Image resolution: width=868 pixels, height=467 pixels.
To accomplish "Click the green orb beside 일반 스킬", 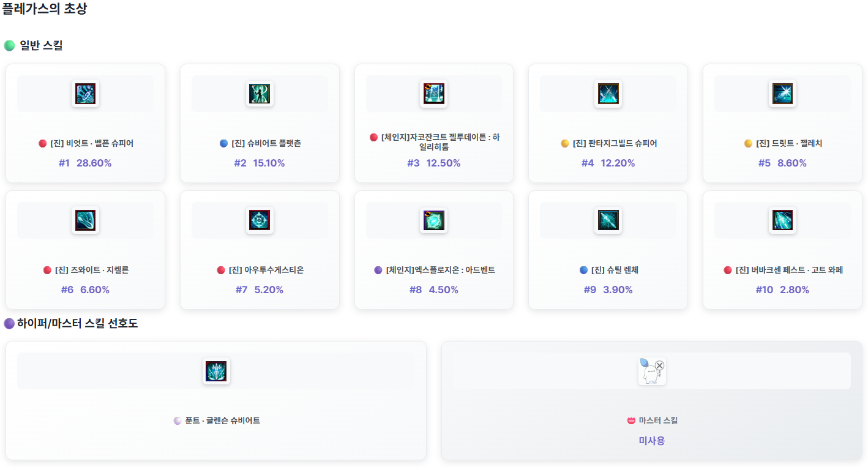I will coord(9,46).
